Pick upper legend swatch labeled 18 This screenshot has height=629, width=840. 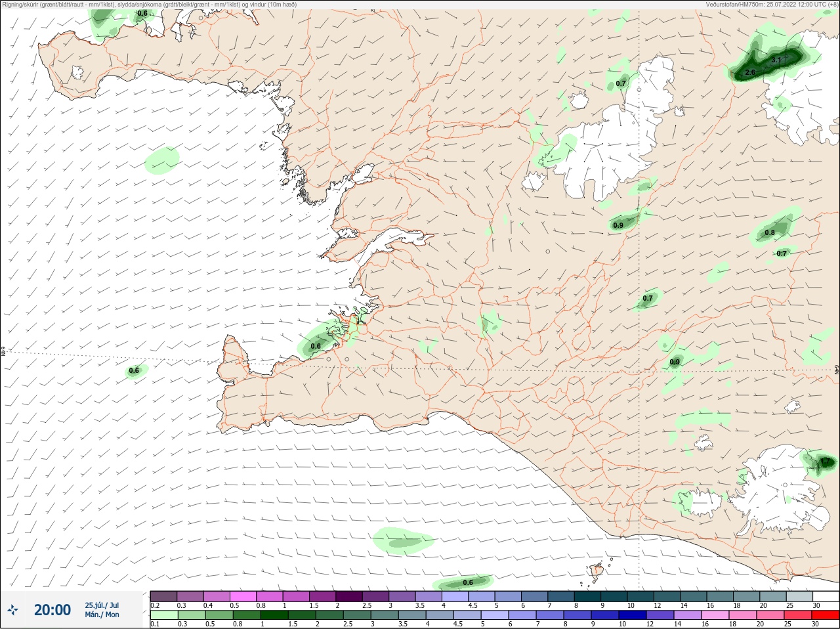click(x=746, y=596)
